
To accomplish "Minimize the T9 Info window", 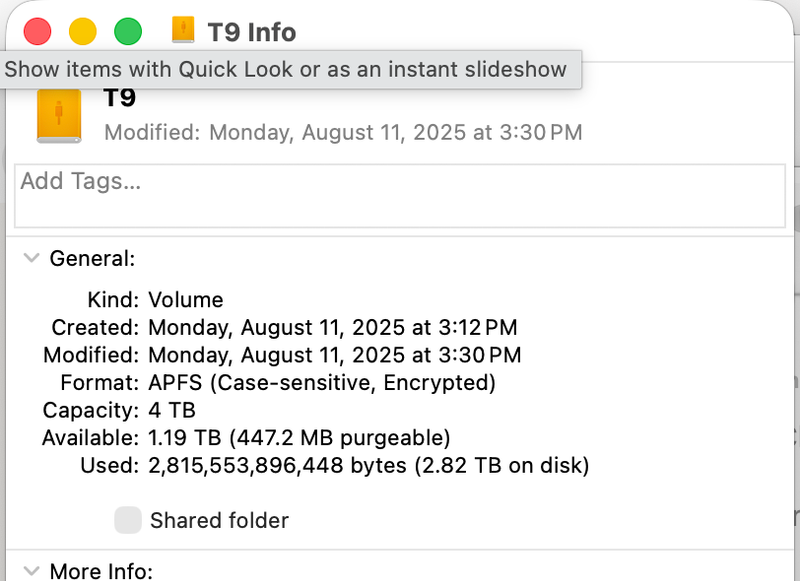I will (82, 31).
